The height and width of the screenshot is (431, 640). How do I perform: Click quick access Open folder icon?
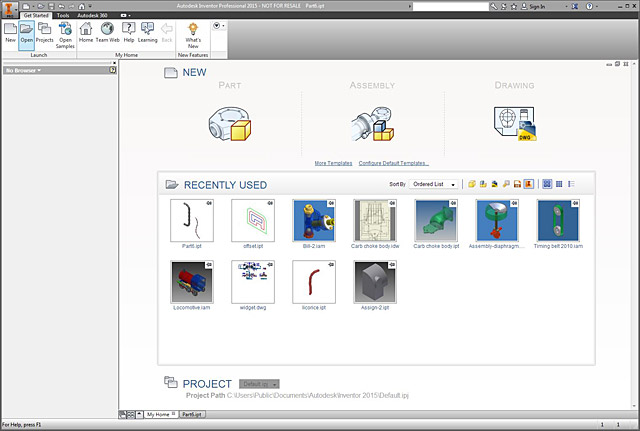click(41, 6)
